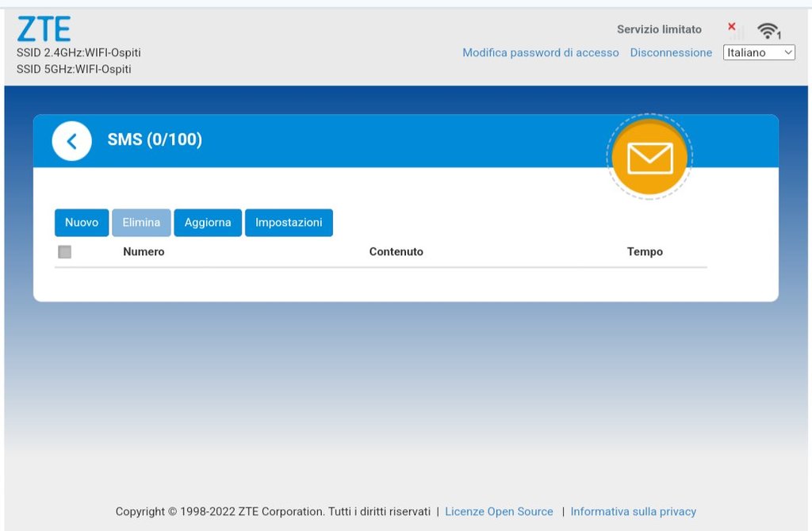This screenshot has height=531, width=812.
Task: Click the Numero column header
Action: 144,251
